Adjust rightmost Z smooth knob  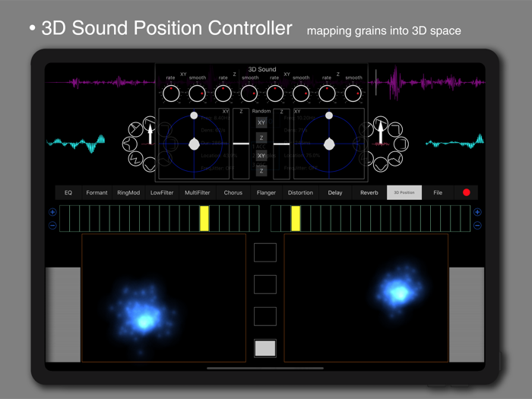point(353,93)
